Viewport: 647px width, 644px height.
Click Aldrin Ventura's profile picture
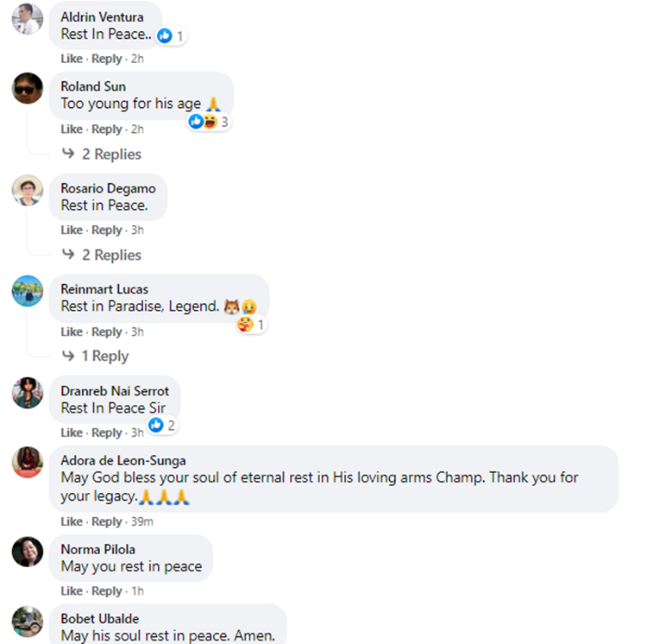click(x=27, y=19)
